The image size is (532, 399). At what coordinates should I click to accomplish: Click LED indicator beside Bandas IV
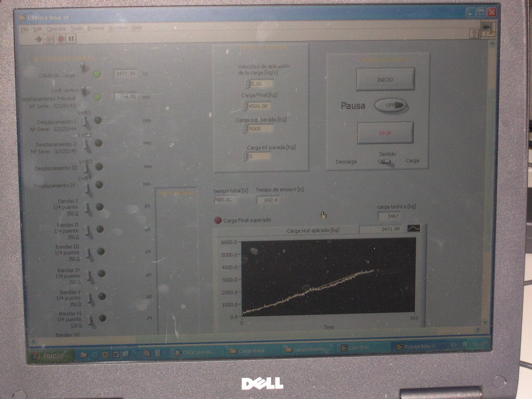[x=101, y=273]
